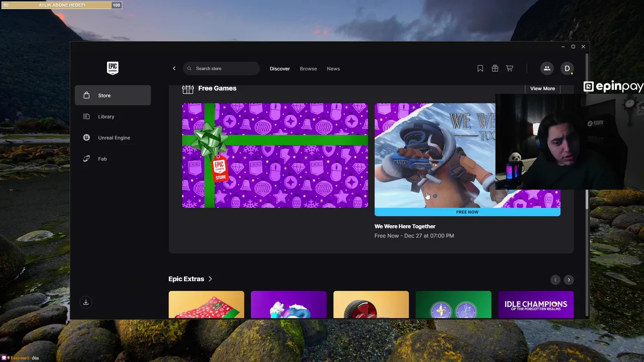Open the Free Games heading
Screen dimensions: 644x362
[x=217, y=88]
